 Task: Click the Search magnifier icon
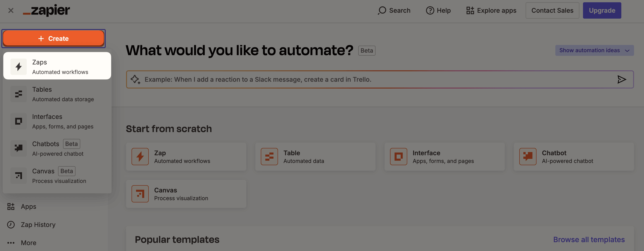click(x=382, y=10)
